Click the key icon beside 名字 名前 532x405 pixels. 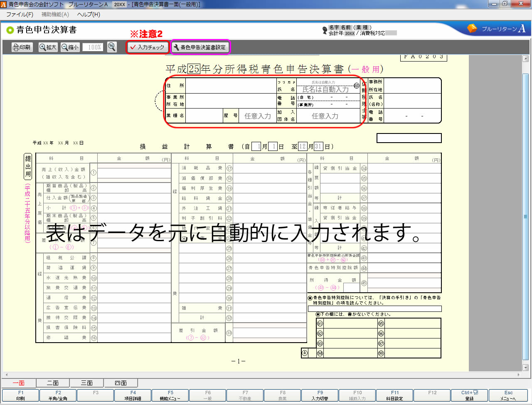coord(325,30)
